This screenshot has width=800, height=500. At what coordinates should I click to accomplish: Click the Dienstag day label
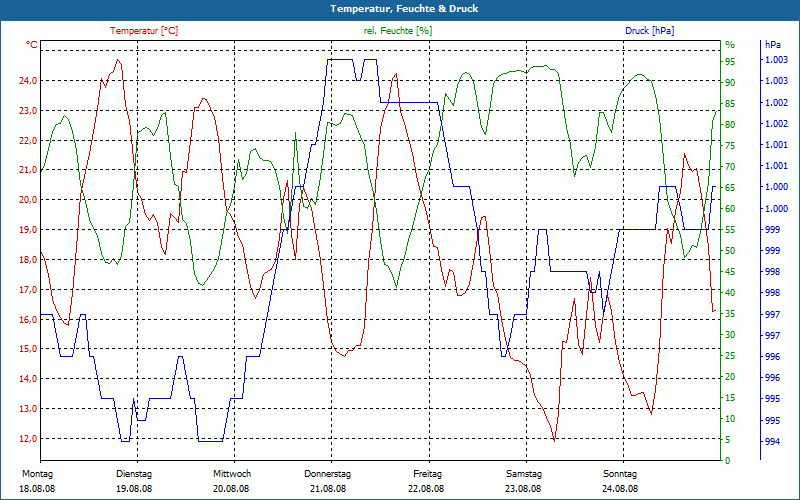pyautogui.click(x=134, y=474)
